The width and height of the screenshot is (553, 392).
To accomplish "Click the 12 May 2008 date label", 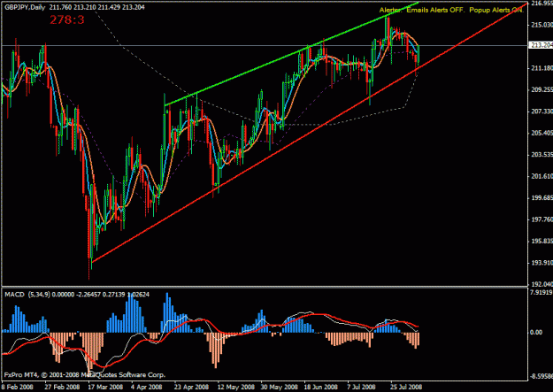I will 236,387.
